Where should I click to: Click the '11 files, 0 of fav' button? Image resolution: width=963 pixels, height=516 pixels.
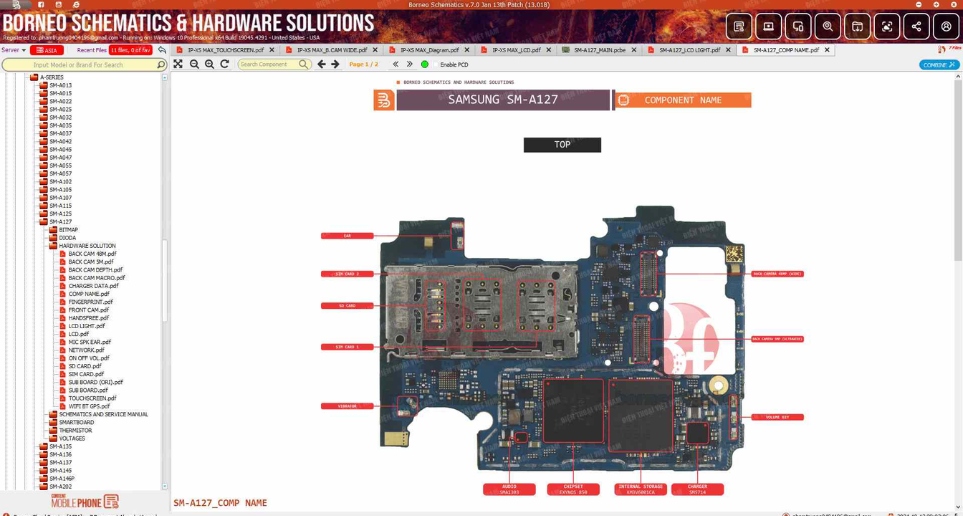pyautogui.click(x=130, y=50)
